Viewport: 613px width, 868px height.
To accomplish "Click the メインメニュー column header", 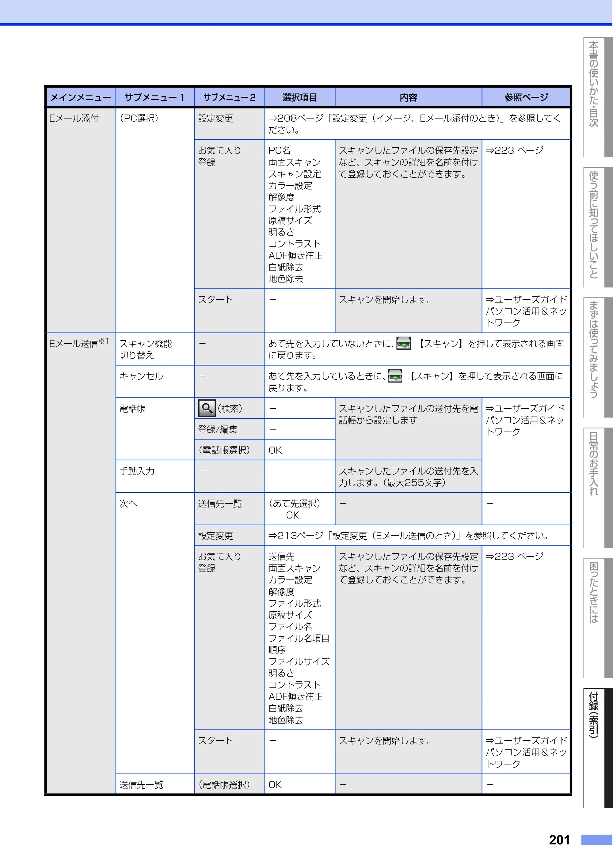I will [81, 97].
